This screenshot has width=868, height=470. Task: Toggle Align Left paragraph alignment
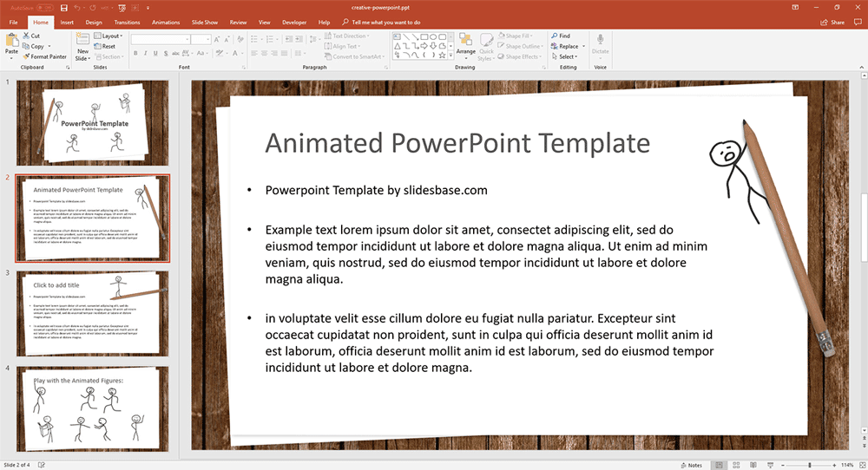254,53
